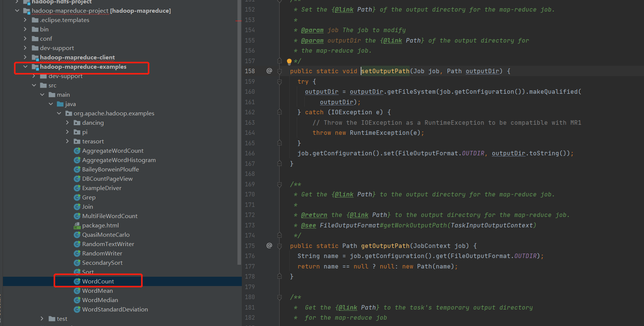
Task: Expand the .eclipse.templates folder
Action: [25, 20]
